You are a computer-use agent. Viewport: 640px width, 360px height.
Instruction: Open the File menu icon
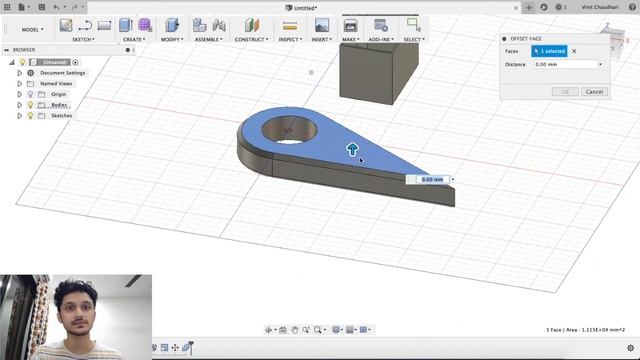[22, 7]
